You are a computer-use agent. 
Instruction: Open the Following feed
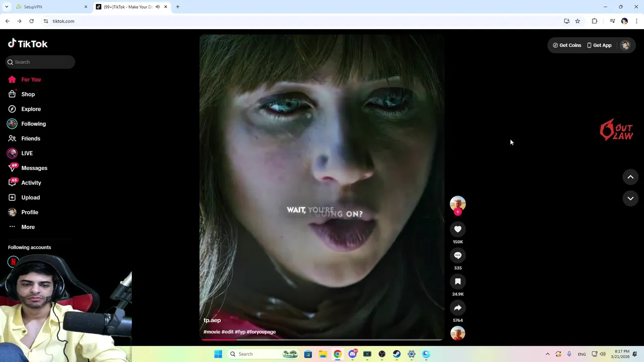pyautogui.click(x=27, y=124)
